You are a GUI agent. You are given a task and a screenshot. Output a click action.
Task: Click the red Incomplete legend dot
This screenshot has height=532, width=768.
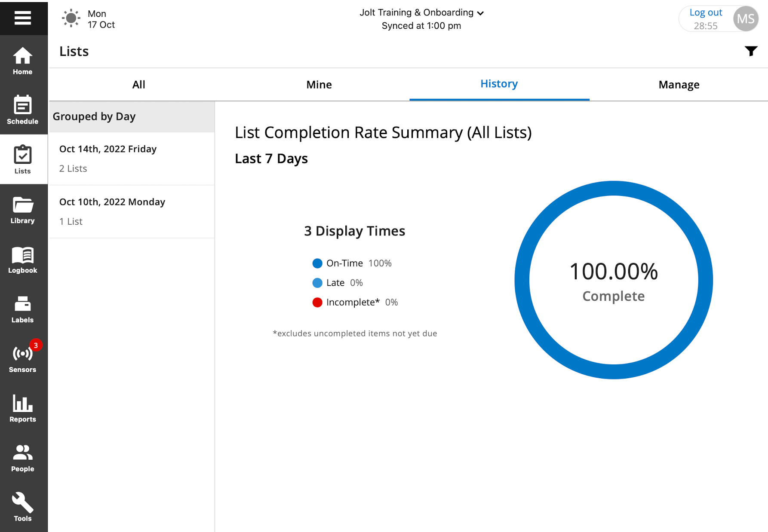pos(317,303)
